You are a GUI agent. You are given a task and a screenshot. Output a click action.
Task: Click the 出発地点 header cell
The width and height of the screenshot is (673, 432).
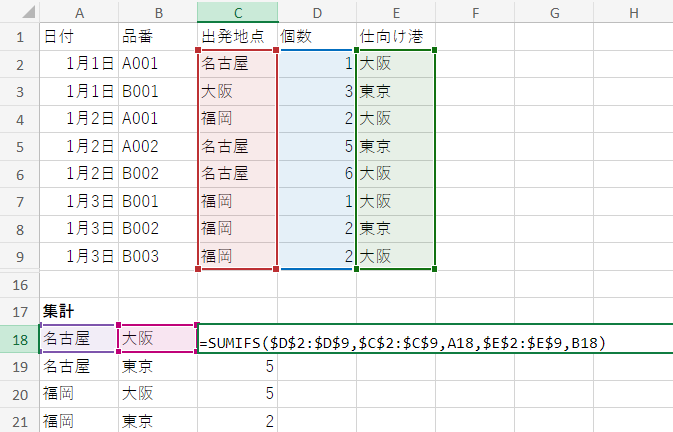coord(237,37)
